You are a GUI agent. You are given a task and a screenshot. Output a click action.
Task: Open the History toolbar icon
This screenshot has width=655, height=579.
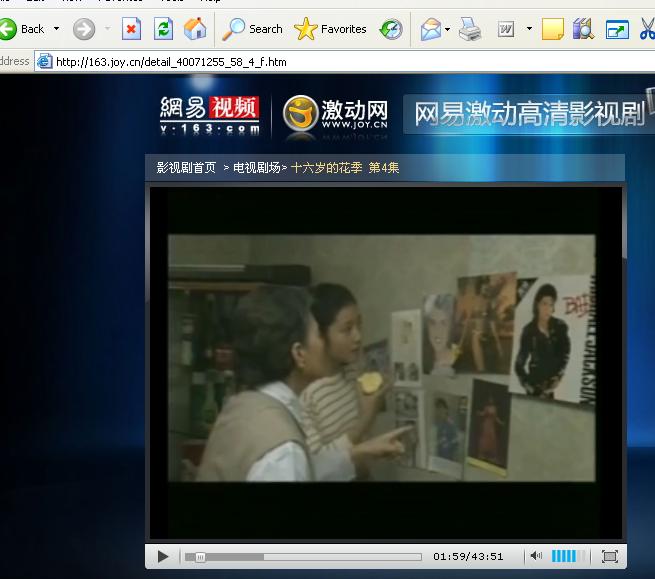391,29
